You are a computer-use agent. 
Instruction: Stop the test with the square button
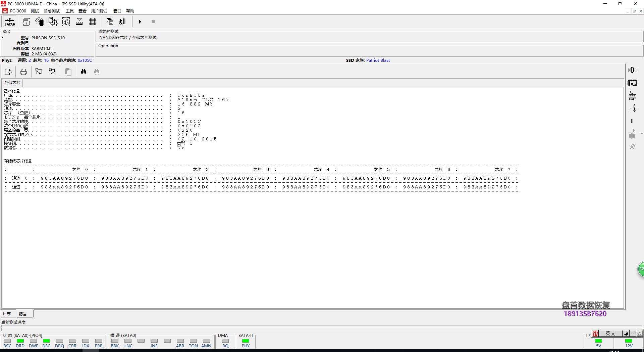[x=153, y=22]
